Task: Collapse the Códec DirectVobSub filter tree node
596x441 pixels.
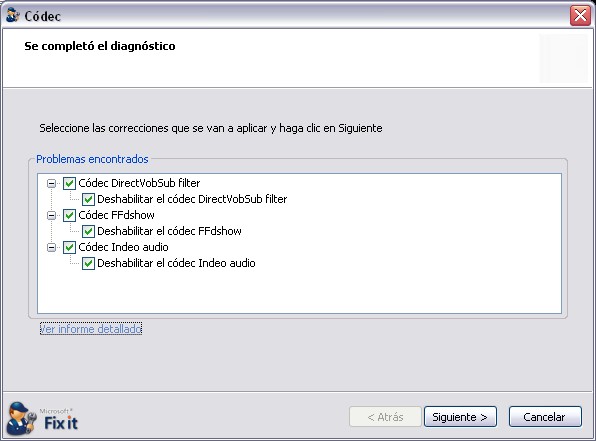Action: [x=51, y=184]
